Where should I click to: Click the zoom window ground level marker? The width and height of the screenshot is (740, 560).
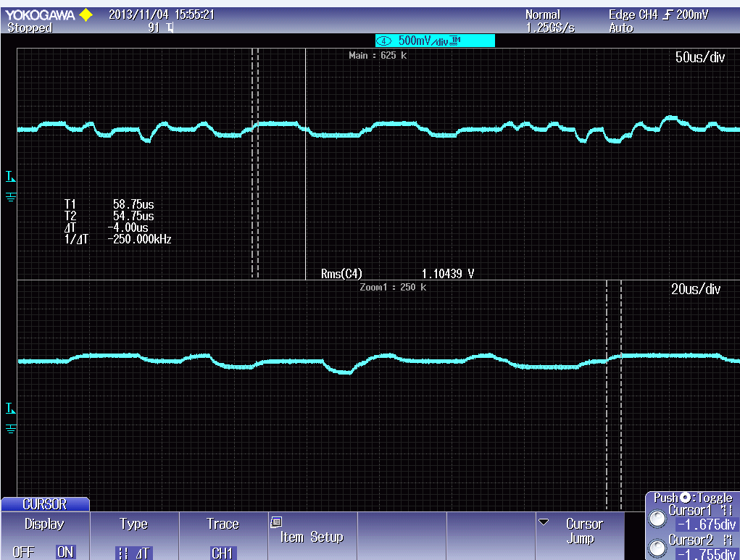click(10, 429)
